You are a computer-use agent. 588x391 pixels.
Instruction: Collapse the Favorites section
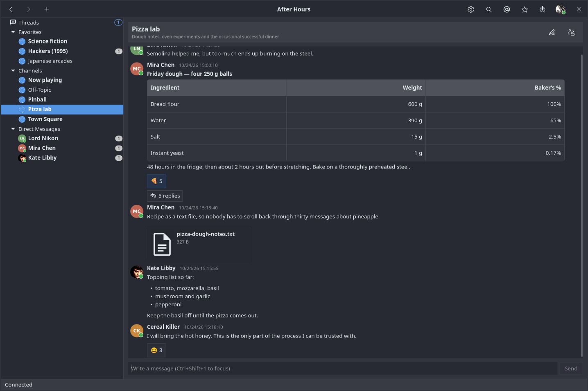(x=13, y=32)
